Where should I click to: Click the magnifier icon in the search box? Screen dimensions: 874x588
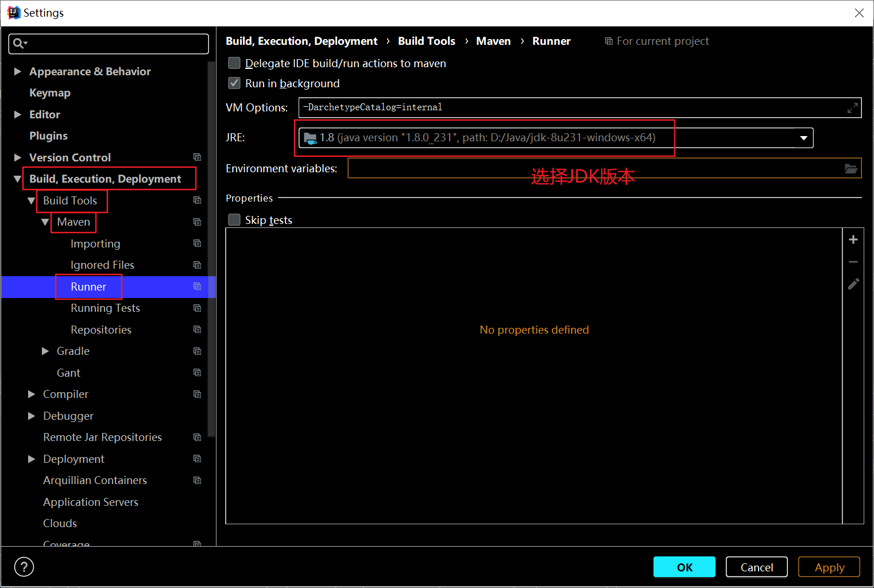19,43
